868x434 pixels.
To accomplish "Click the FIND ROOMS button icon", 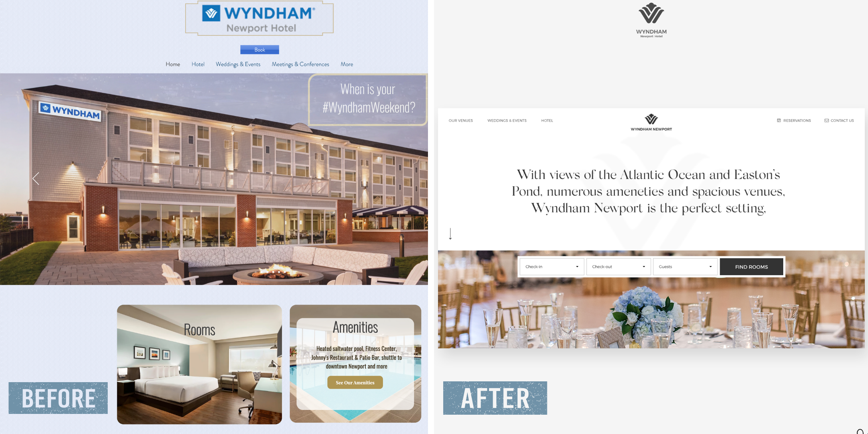I will coord(751,266).
